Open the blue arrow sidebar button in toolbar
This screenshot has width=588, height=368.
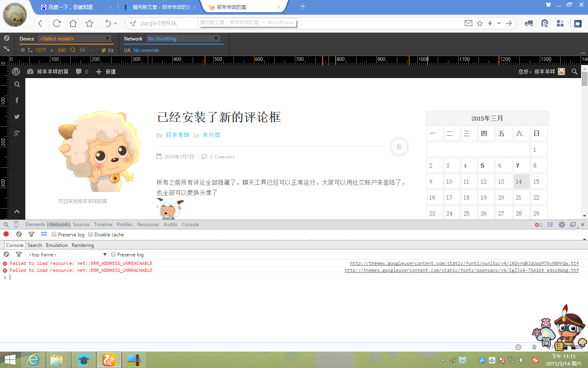tap(578, 23)
